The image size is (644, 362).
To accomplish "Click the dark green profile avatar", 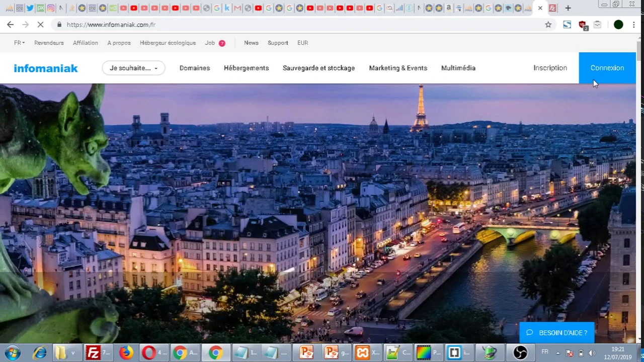I will click(x=618, y=25).
